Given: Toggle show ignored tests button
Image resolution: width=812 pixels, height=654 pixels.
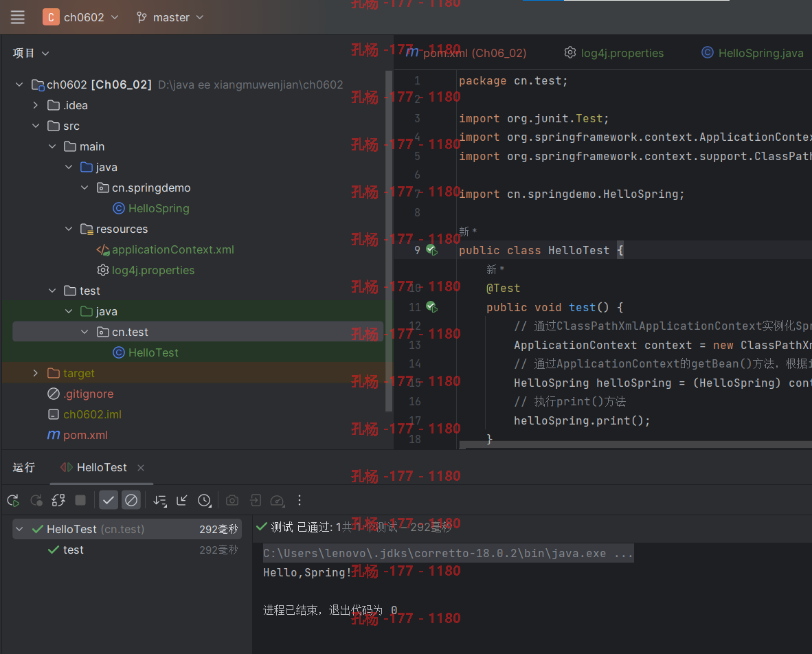Looking at the screenshot, I should 131,500.
